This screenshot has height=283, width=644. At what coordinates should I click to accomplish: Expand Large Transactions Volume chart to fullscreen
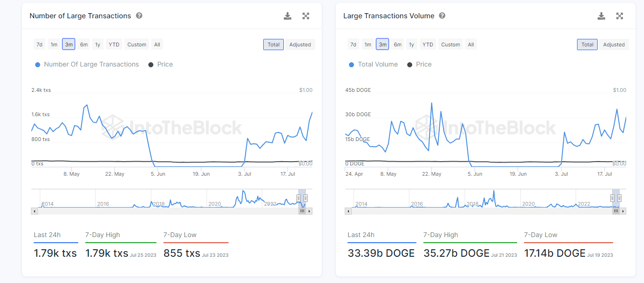(620, 15)
